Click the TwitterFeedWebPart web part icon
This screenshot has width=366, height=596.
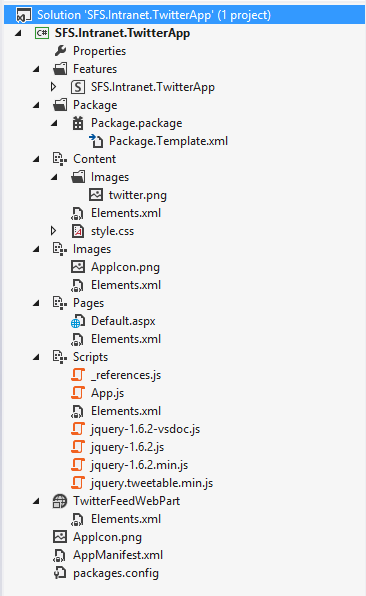60,501
